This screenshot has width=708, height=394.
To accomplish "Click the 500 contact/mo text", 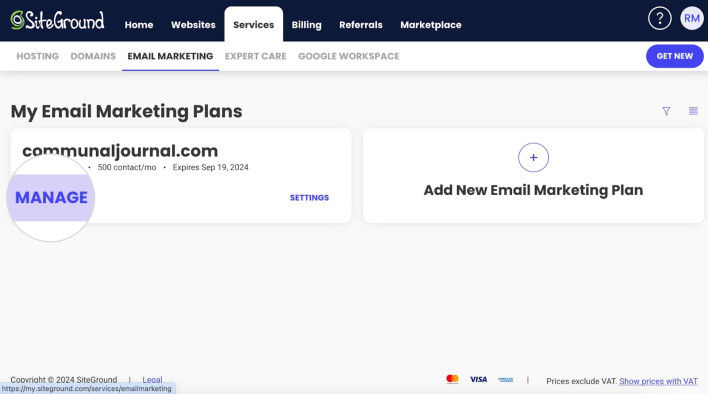I will 127,167.
